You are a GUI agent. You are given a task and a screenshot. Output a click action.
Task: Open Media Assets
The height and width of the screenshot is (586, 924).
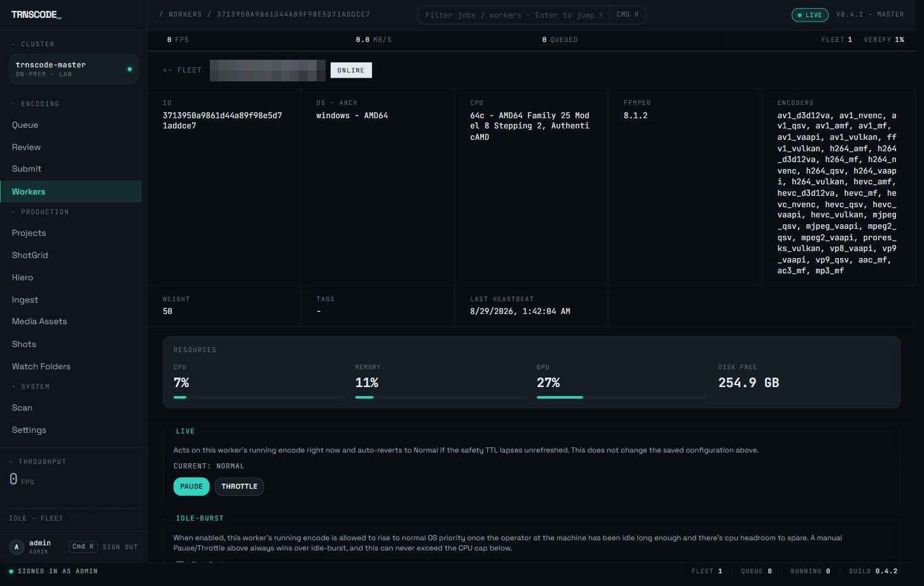click(71, 322)
